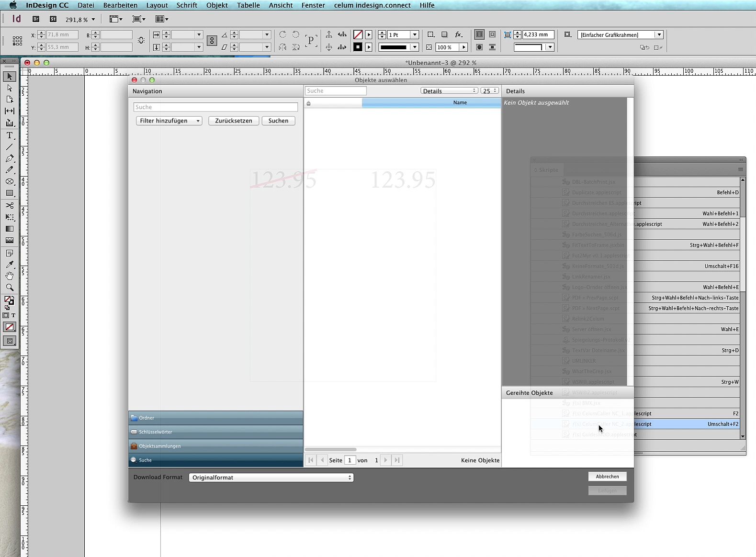Open the Download Format Originalformat dropdown
This screenshot has width=756, height=557.
click(271, 478)
